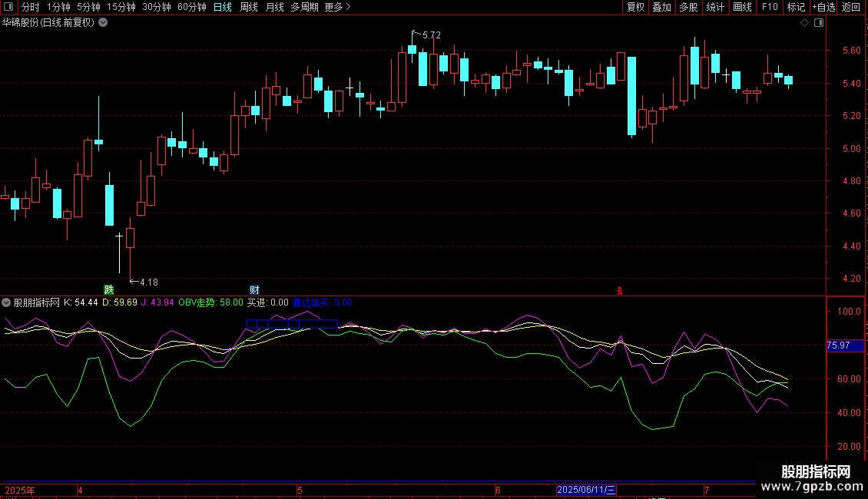Click the red S marker under the chart
Screen dimensions: 868x499
point(620,291)
